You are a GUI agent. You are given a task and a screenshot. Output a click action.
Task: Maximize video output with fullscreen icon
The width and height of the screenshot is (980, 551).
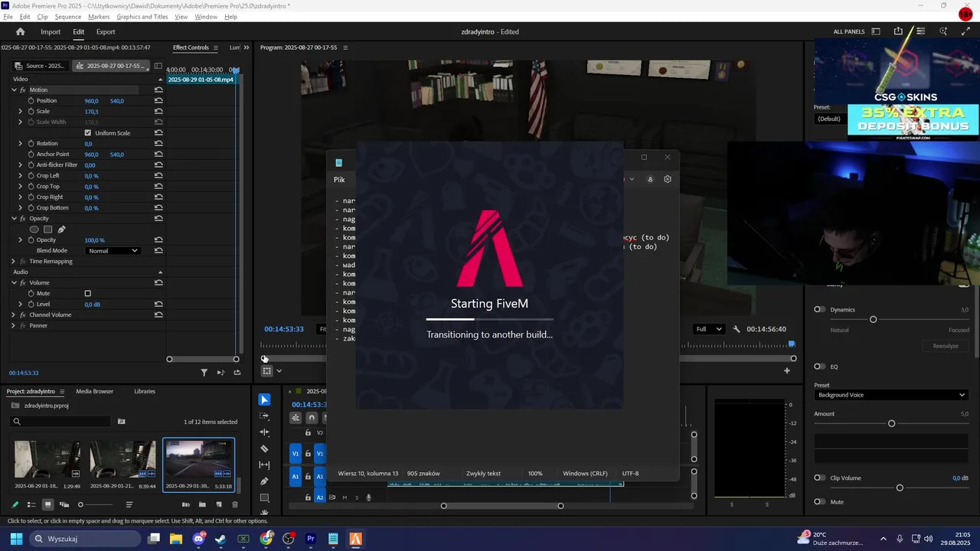[x=965, y=31]
